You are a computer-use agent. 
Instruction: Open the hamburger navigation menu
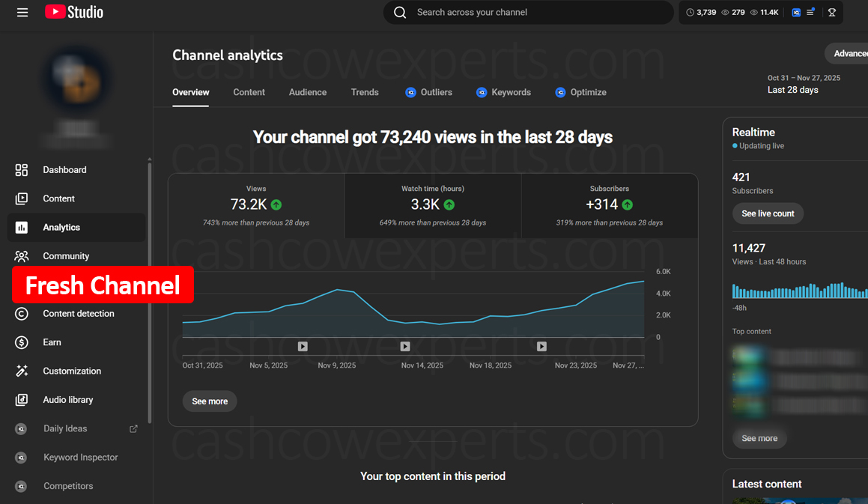(22, 12)
